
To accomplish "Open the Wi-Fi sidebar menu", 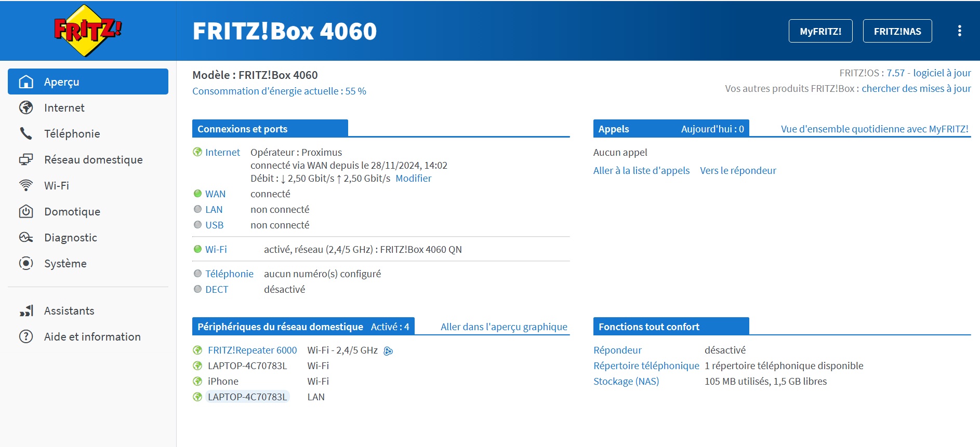I will click(88, 185).
